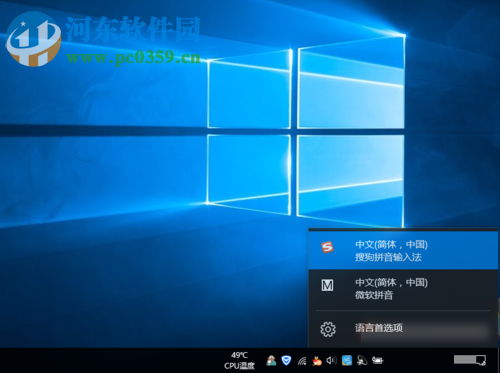The height and width of the screenshot is (373, 500).
Task: Click the language preferences gear icon
Action: [x=328, y=329]
